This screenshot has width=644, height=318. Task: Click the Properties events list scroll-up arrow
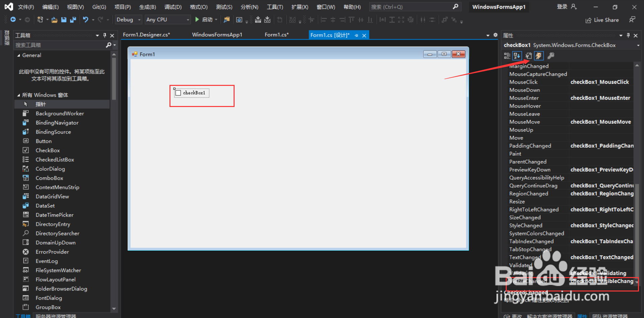coord(637,65)
